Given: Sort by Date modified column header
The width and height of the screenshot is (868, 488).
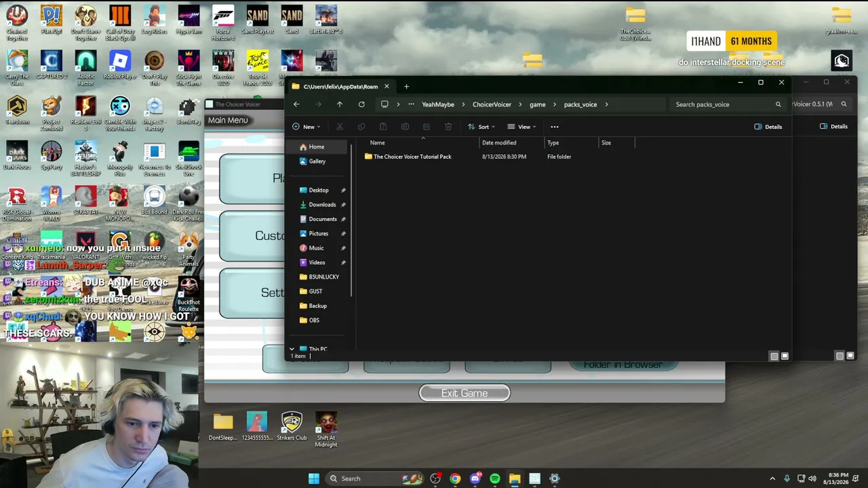Looking at the screenshot, I should 499,143.
